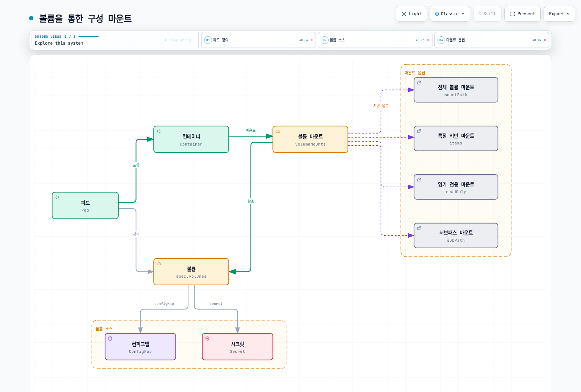Click the 참조 edge label
Screen dimensions: 581x392
click(251, 201)
